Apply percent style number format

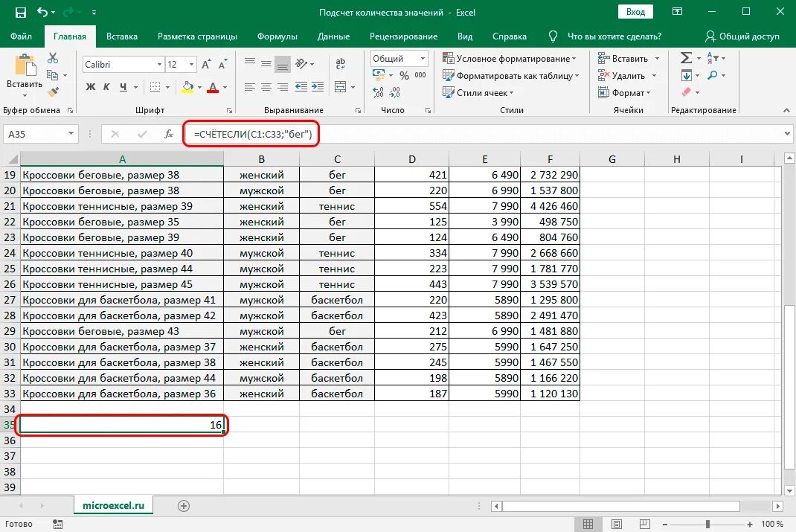click(404, 75)
